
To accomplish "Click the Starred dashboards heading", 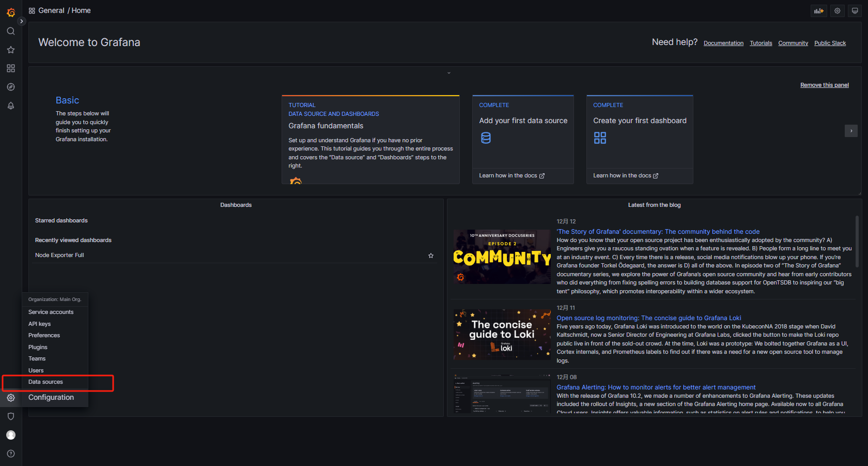I will pos(61,221).
